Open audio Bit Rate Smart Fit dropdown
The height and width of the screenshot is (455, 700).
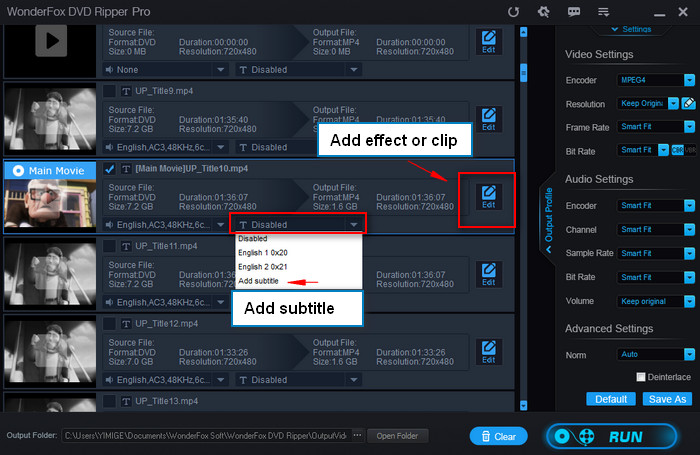coord(656,277)
